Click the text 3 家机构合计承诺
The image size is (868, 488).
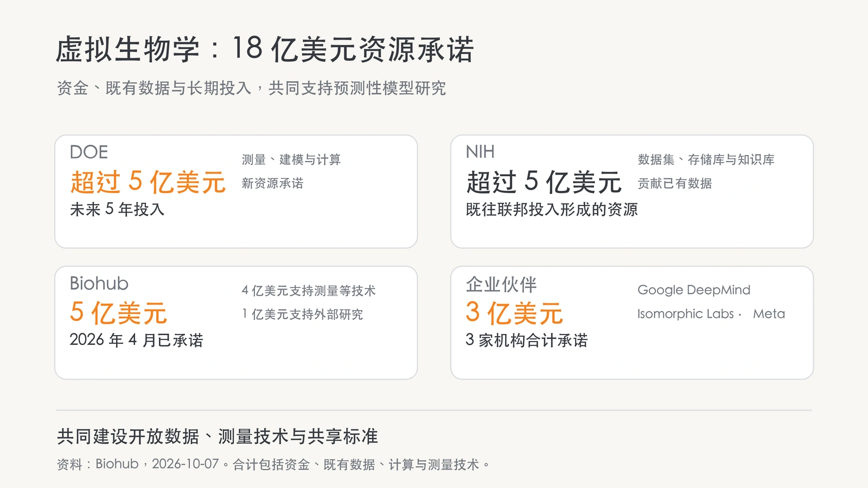tap(527, 340)
